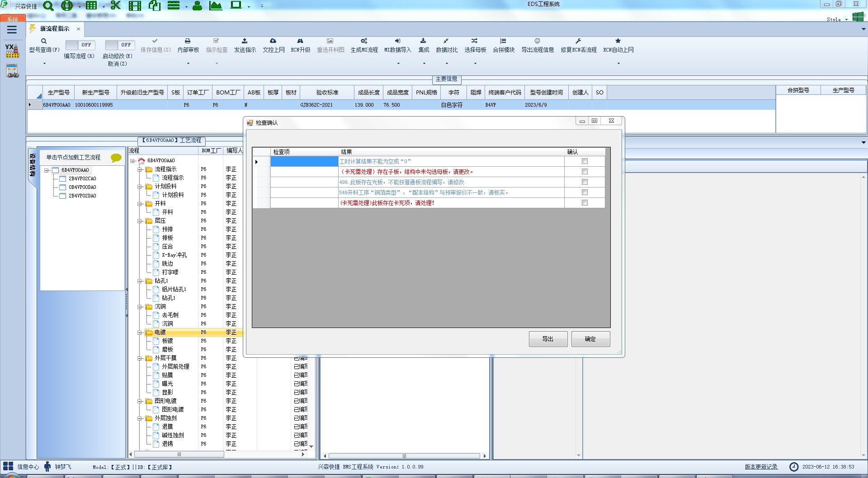868x478 pixels.
Task: Select 【6B4VP00AA0】工艺流程 tab
Action: click(x=171, y=141)
